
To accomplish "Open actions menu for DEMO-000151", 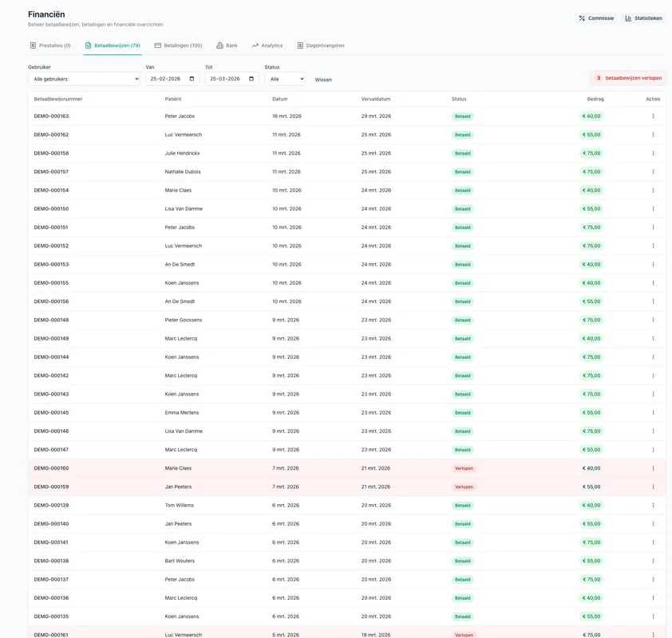I will click(x=653, y=227).
